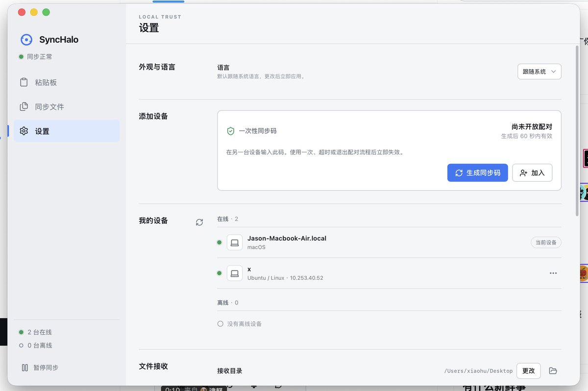Click 加入 to join with a code
The height and width of the screenshot is (391, 588).
[532, 173]
